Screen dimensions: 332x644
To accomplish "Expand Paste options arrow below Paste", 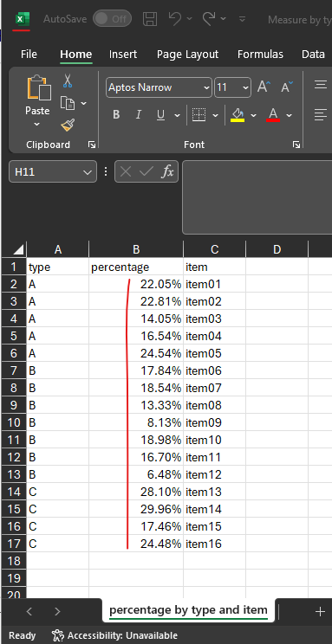I will click(37, 124).
